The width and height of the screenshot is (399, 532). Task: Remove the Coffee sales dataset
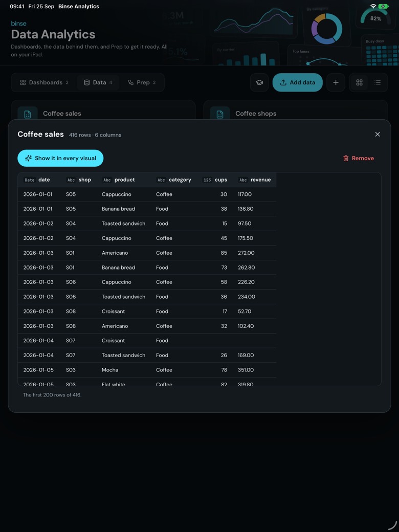358,158
